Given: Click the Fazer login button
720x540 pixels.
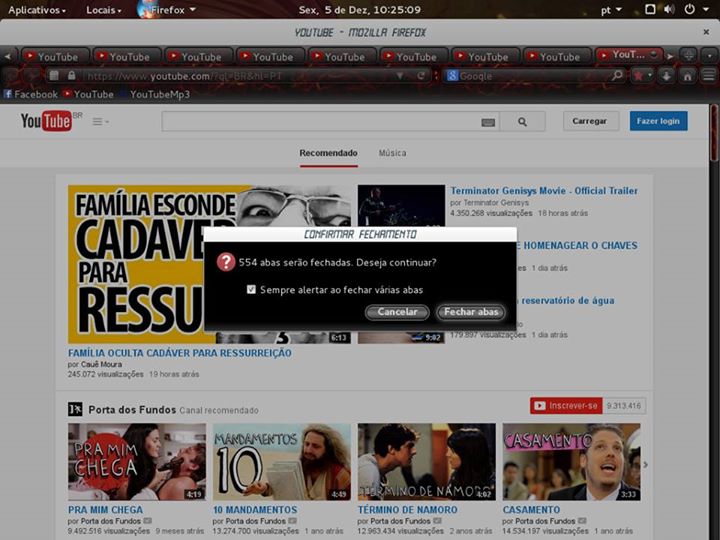Looking at the screenshot, I should (658, 121).
